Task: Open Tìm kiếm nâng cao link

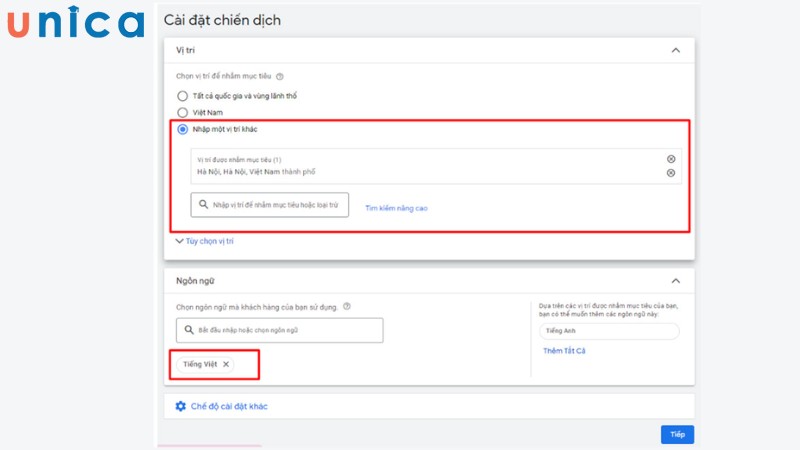Action: 396,208
